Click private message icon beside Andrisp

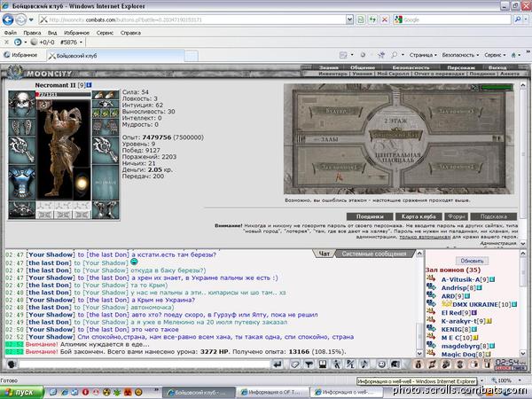431,286
